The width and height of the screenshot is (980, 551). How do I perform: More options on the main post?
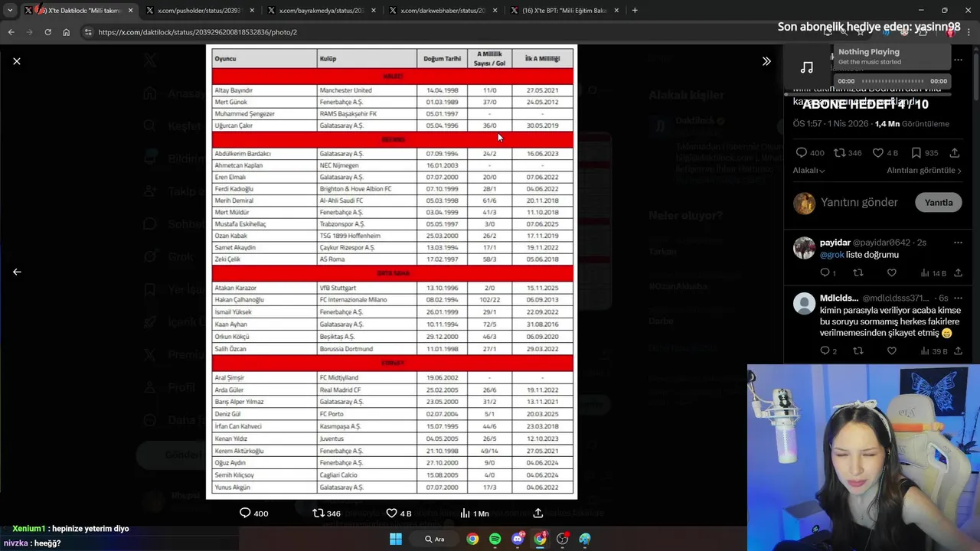pyautogui.click(x=958, y=60)
